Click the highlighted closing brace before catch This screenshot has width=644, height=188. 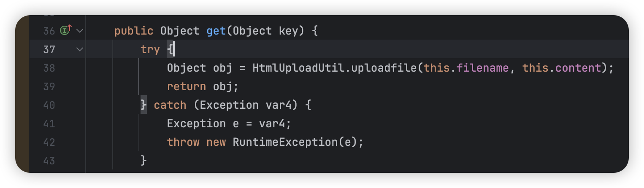pyautogui.click(x=143, y=105)
